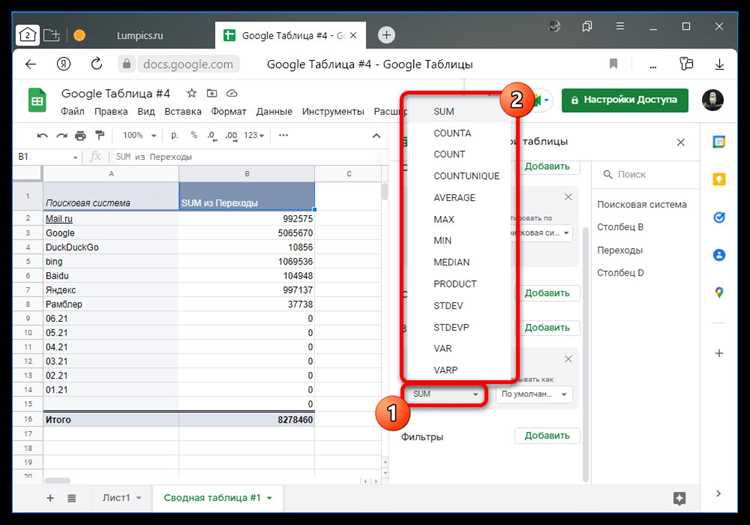Select field Поисковая система in list
This screenshot has height=525, width=750.
(641, 205)
